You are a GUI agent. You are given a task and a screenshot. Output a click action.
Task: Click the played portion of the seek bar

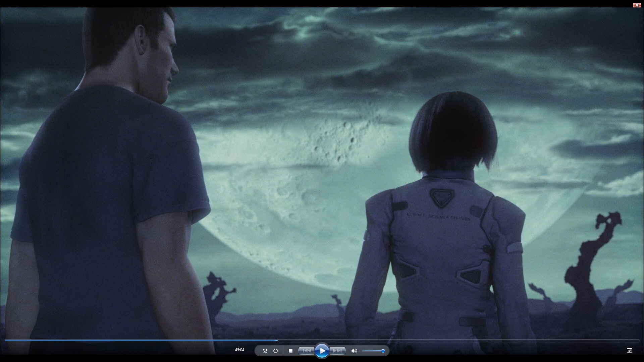pos(141,340)
